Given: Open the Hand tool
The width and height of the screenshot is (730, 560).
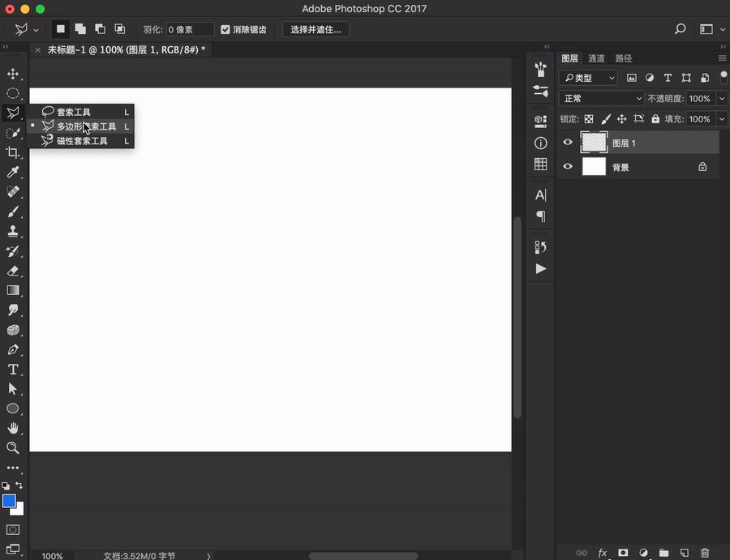Looking at the screenshot, I should tap(13, 428).
